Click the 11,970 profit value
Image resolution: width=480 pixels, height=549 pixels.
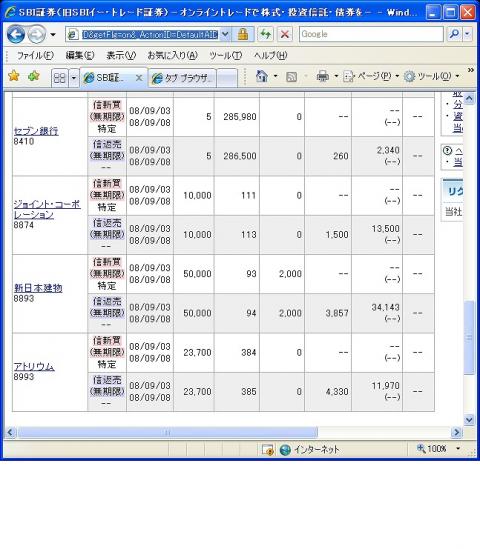pos(385,385)
